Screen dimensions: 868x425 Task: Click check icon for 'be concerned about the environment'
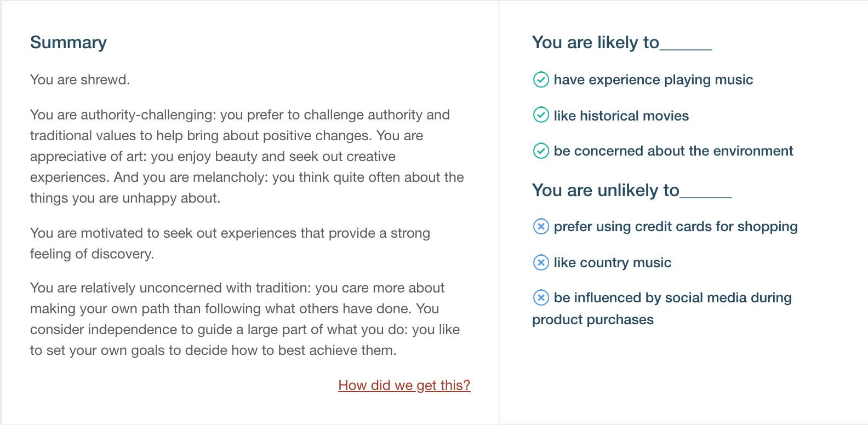point(541,151)
